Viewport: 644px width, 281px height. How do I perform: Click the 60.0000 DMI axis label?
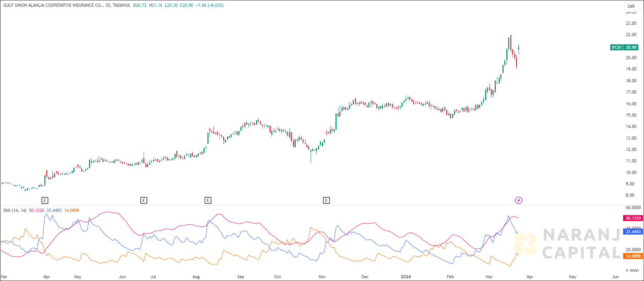click(x=633, y=208)
